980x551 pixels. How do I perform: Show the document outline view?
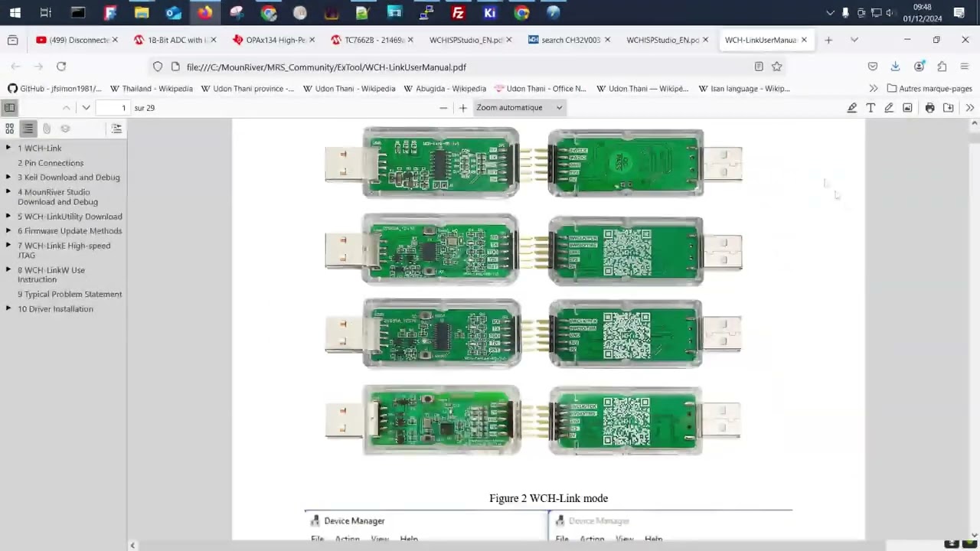pyautogui.click(x=28, y=129)
